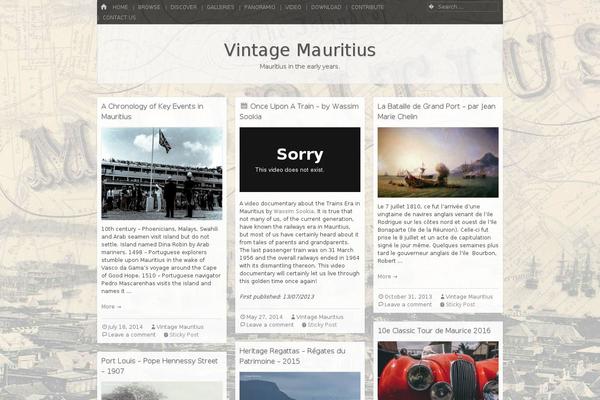Open 10e Classic Tour de Maurice 2016 post

pos(434,331)
